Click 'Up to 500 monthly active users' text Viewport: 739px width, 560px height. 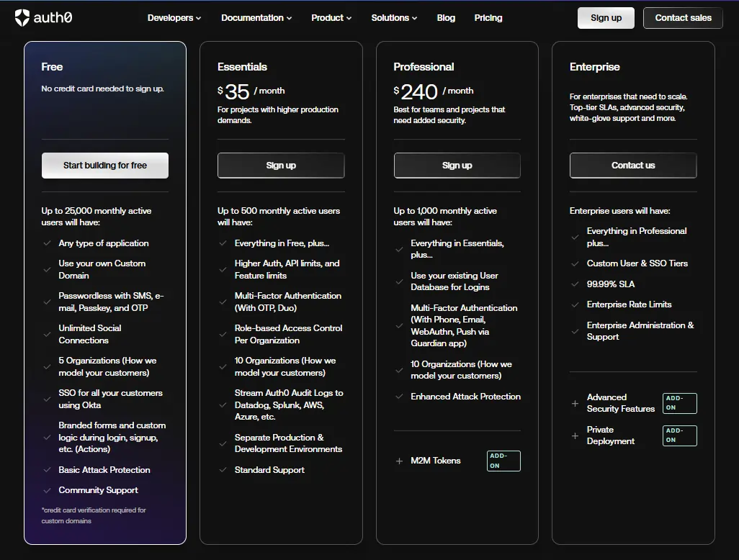pos(279,217)
